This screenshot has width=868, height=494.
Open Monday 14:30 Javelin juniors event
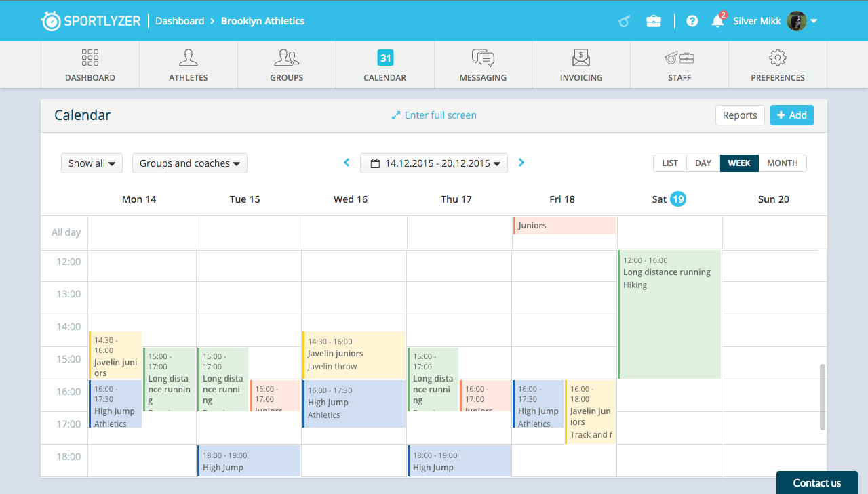115,355
